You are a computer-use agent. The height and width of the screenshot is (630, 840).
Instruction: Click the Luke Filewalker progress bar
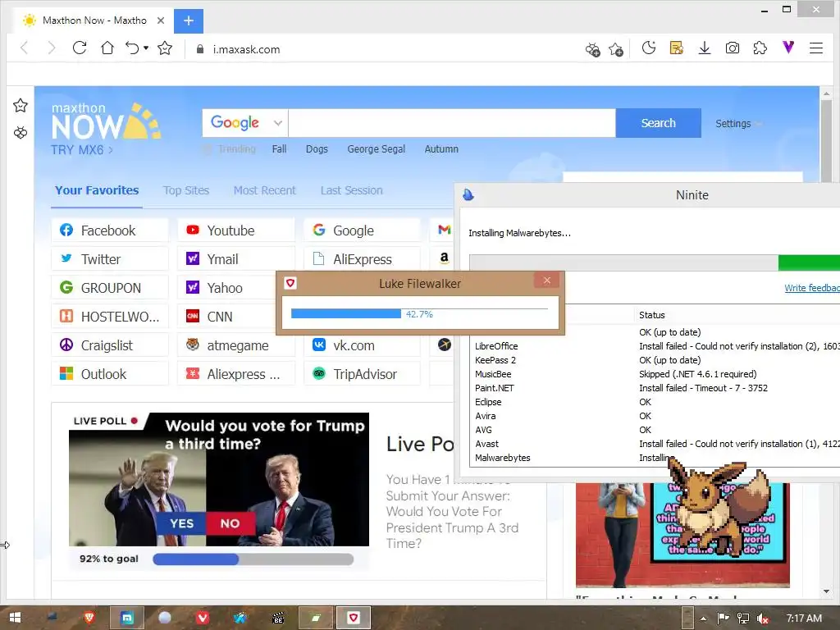click(419, 314)
